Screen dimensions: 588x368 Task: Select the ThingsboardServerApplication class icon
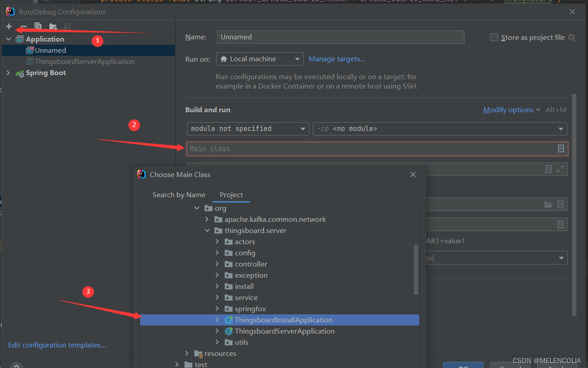(x=229, y=331)
